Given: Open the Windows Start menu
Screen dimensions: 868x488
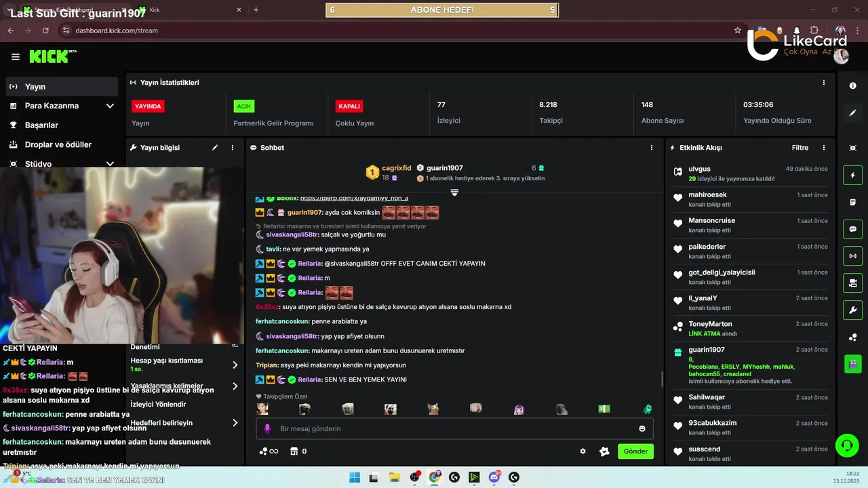Looking at the screenshot, I should pyautogui.click(x=355, y=477).
